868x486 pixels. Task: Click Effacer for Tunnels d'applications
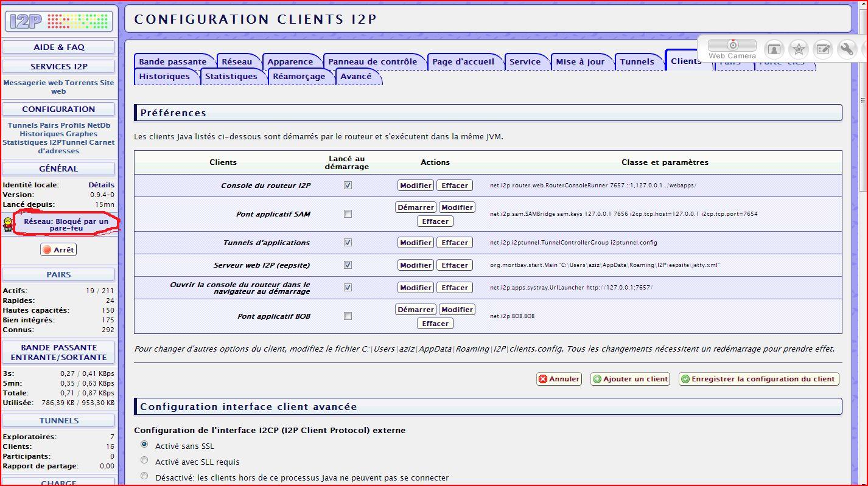(455, 243)
